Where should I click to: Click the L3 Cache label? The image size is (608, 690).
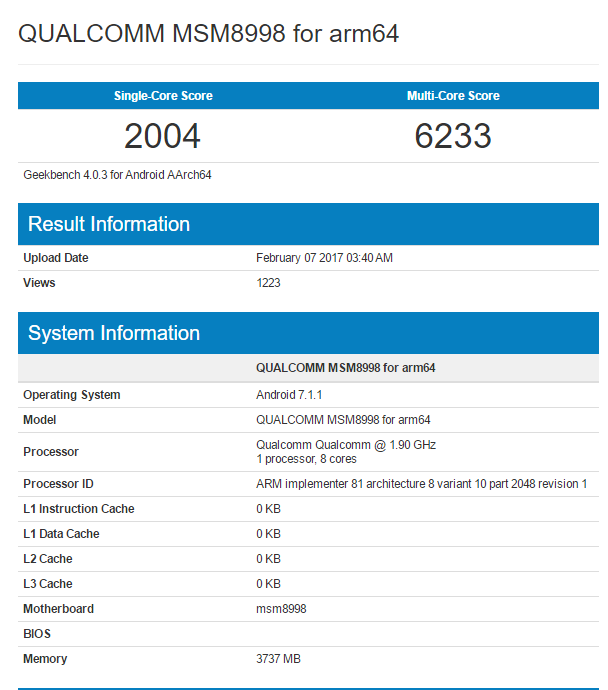point(48,584)
